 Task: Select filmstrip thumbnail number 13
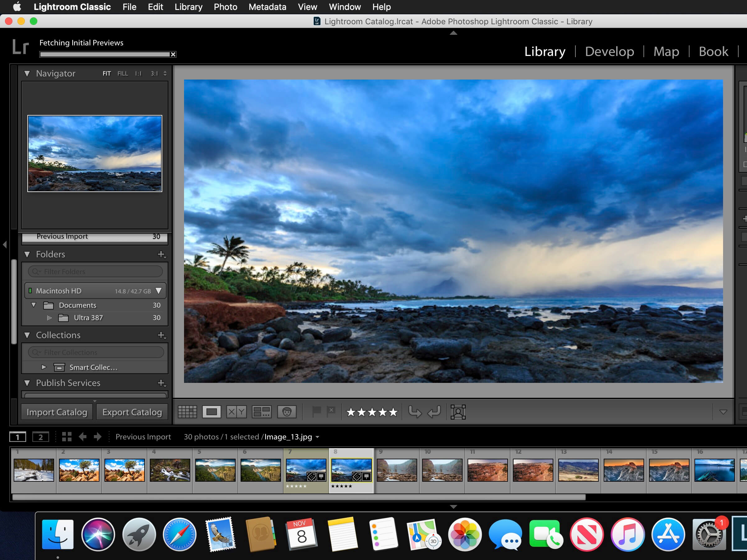578,470
